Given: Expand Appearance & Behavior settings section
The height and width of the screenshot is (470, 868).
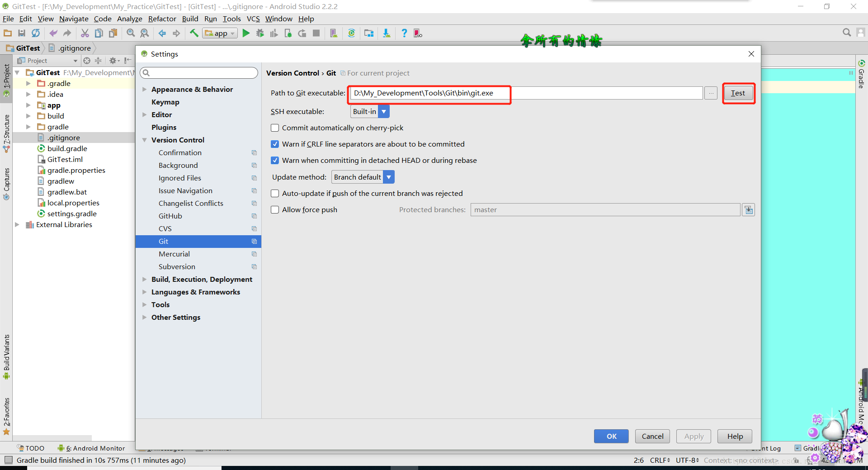Looking at the screenshot, I should click(145, 90).
